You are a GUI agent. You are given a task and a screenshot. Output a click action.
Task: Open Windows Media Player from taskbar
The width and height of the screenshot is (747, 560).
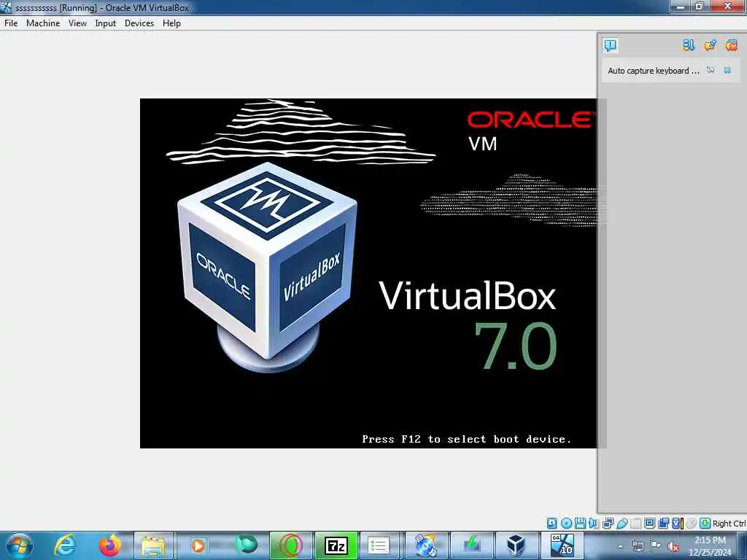[x=198, y=545]
